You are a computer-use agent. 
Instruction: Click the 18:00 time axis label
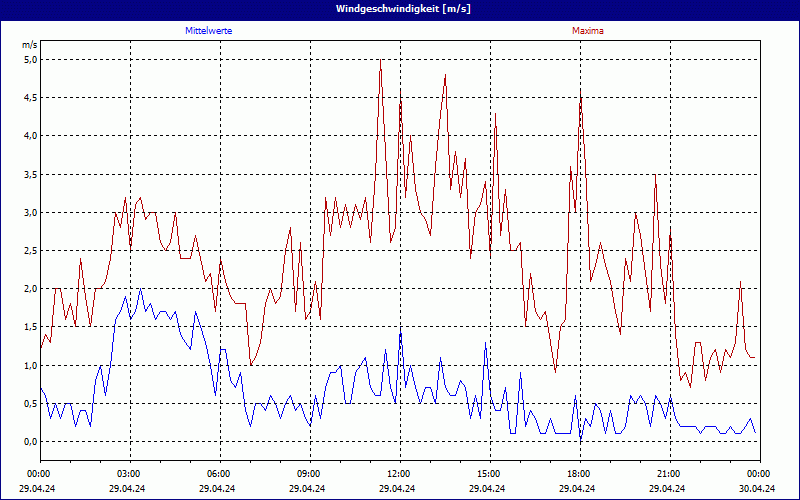click(580, 474)
